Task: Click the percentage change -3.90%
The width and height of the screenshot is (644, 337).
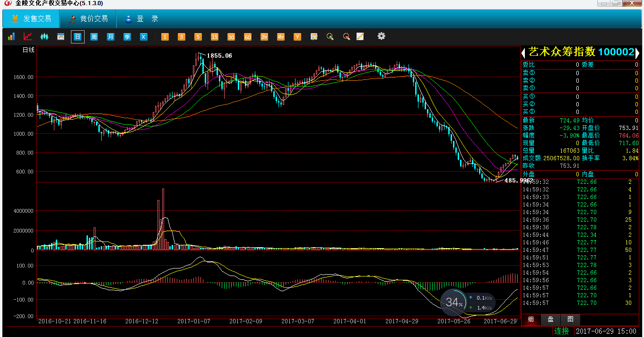Action: point(569,135)
